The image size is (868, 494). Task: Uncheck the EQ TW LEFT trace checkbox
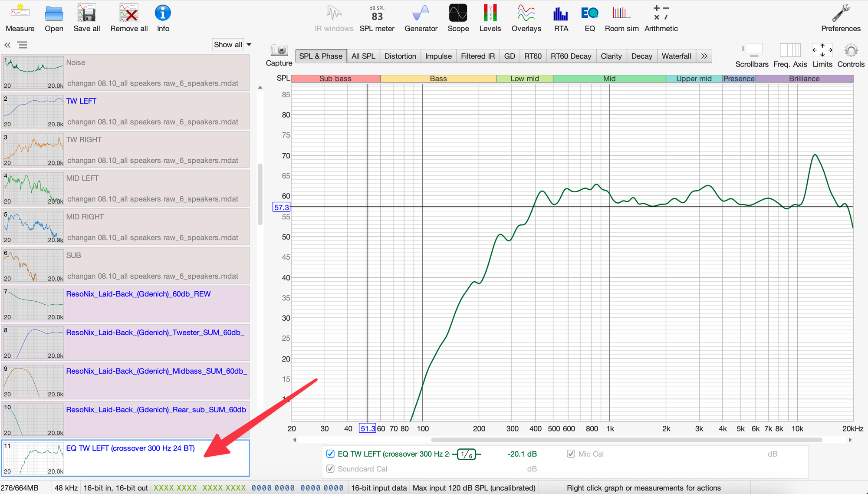(x=330, y=454)
